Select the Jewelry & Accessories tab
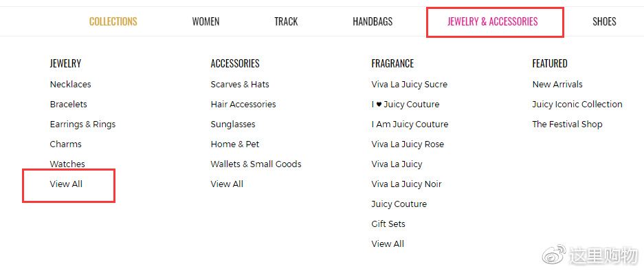The width and height of the screenshot is (644, 271). coord(492,21)
